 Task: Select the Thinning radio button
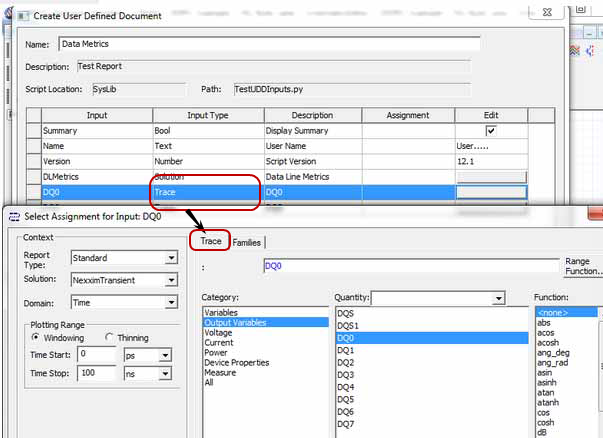tap(109, 337)
